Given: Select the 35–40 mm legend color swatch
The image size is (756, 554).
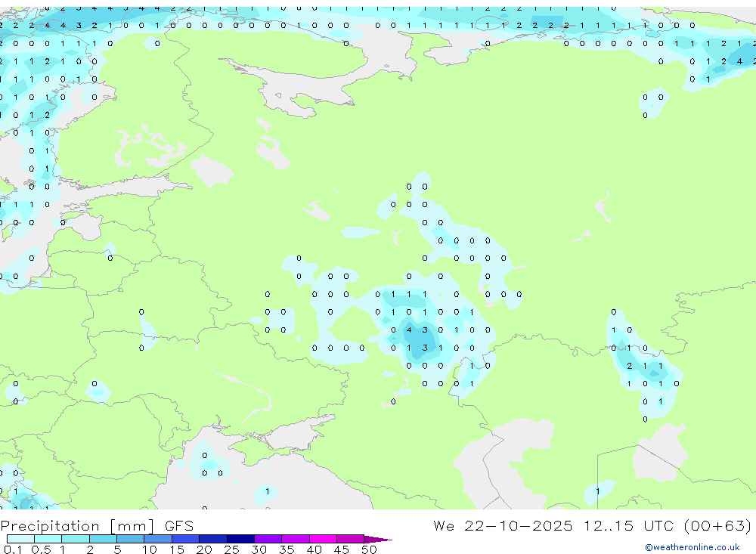Looking at the screenshot, I should [296, 539].
